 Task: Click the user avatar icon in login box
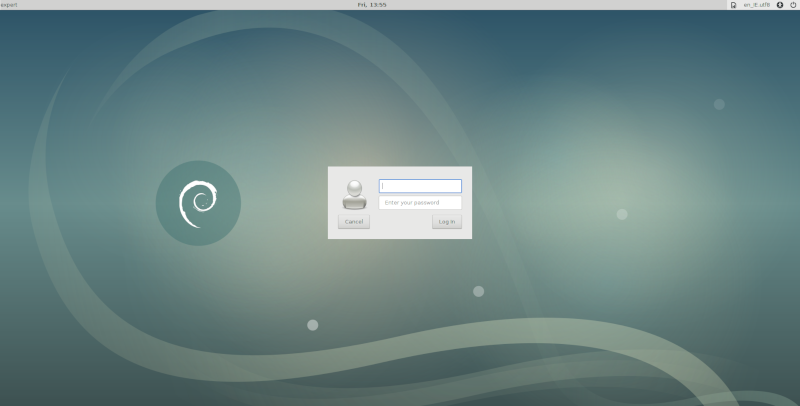tap(354, 194)
